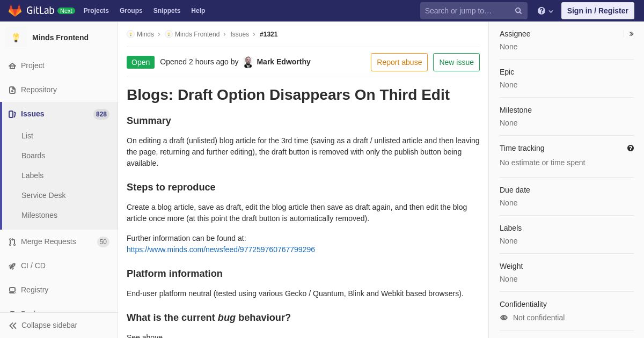This screenshot has height=338, width=644.
Task: Click the GitLab fox logo
Action: (x=15, y=11)
